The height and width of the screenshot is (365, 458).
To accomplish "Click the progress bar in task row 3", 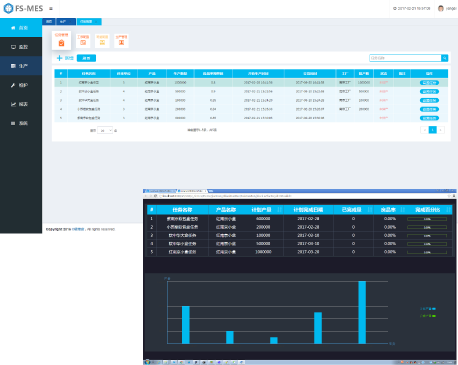I will tap(427, 236).
